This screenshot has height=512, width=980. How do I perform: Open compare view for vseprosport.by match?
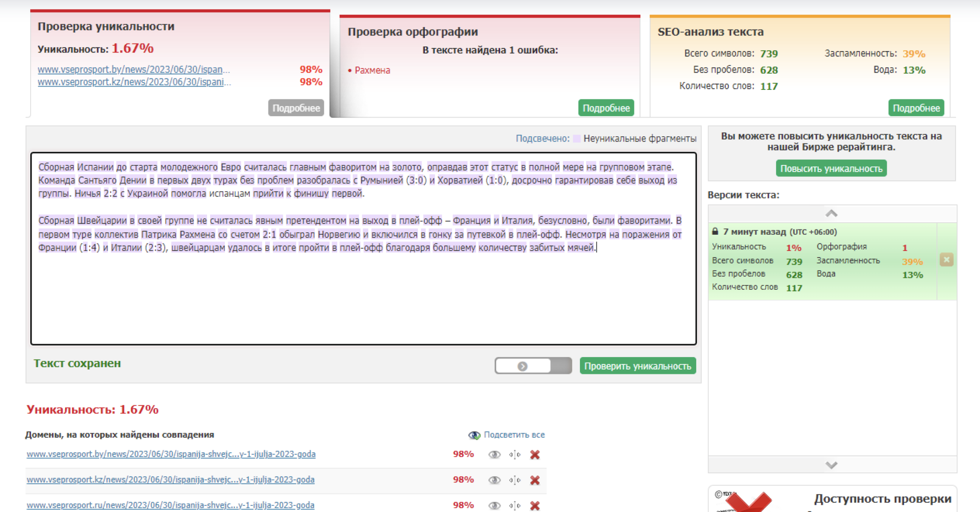pyautogui.click(x=514, y=455)
